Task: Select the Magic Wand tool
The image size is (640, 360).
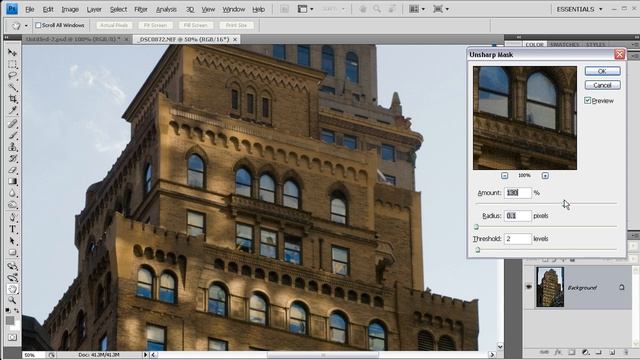Action: [x=12, y=87]
